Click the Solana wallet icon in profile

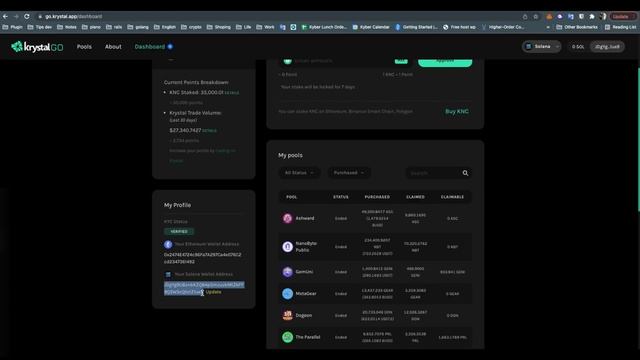coord(168,274)
